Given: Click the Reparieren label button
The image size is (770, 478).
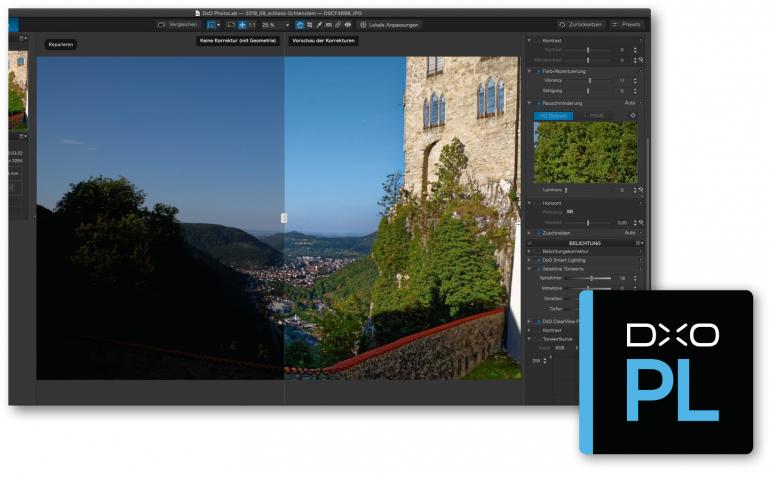Looking at the screenshot, I should click(60, 45).
